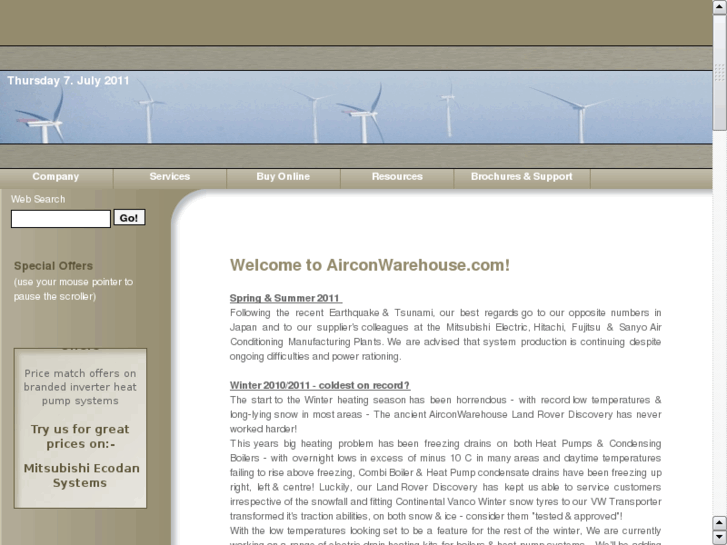Click the Go! search button
This screenshot has height=545, width=727.
pyautogui.click(x=129, y=218)
